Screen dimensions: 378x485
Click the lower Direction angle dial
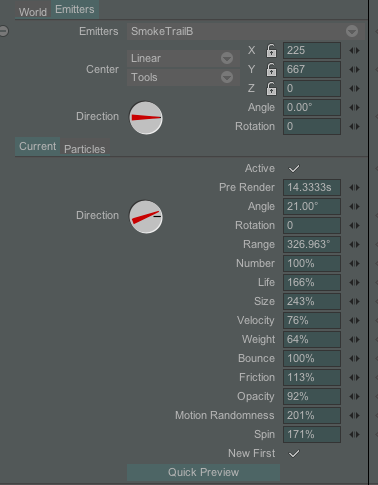[146, 217]
